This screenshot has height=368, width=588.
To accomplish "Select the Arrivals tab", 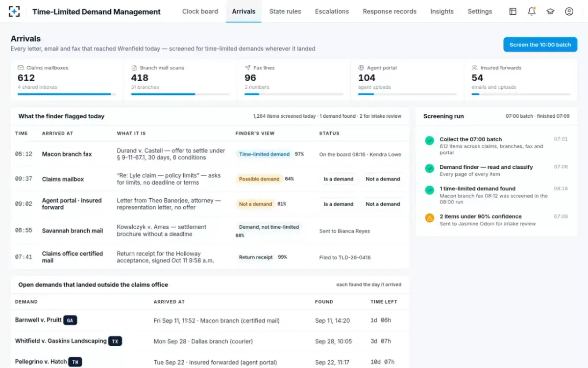I will [244, 11].
